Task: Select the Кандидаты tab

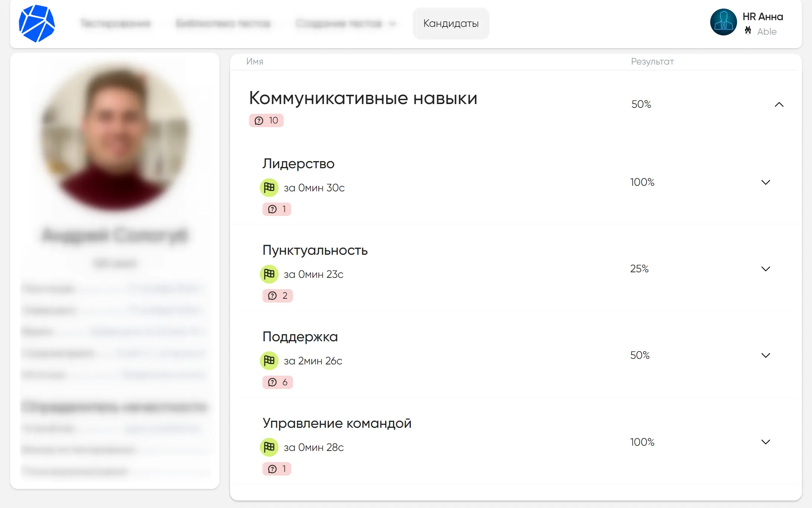Action: point(451,23)
